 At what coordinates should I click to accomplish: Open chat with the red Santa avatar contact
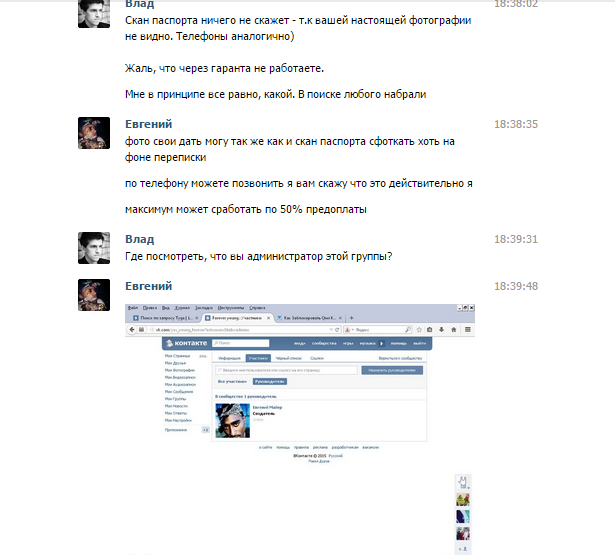[463, 534]
